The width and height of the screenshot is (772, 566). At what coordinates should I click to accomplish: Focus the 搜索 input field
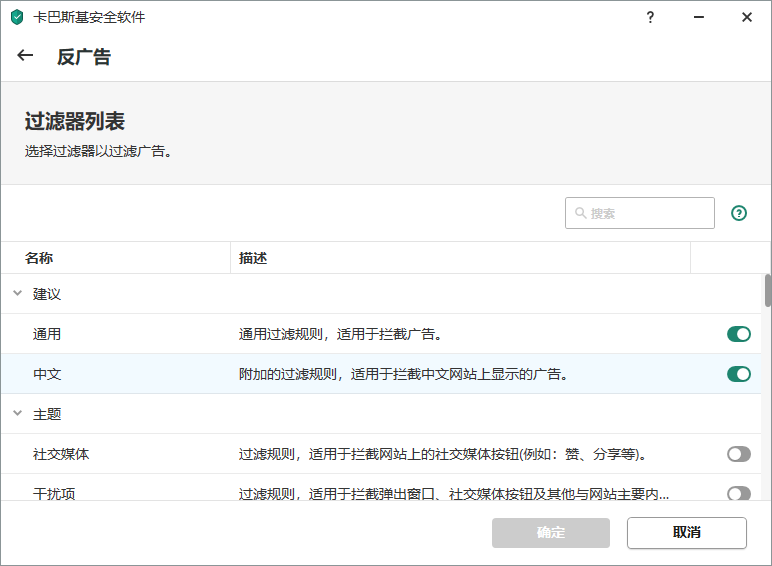(x=640, y=213)
